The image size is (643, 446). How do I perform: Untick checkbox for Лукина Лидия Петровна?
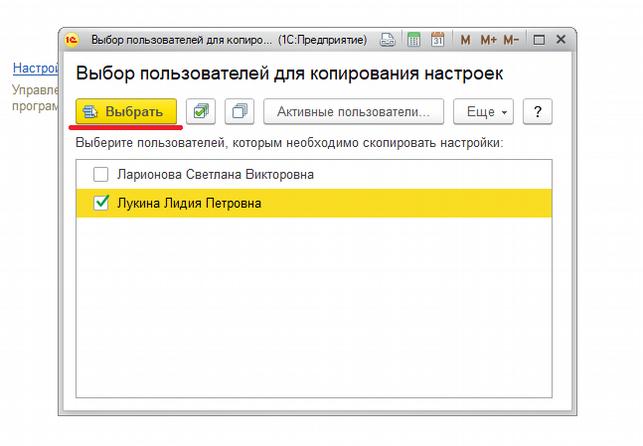[x=100, y=203]
